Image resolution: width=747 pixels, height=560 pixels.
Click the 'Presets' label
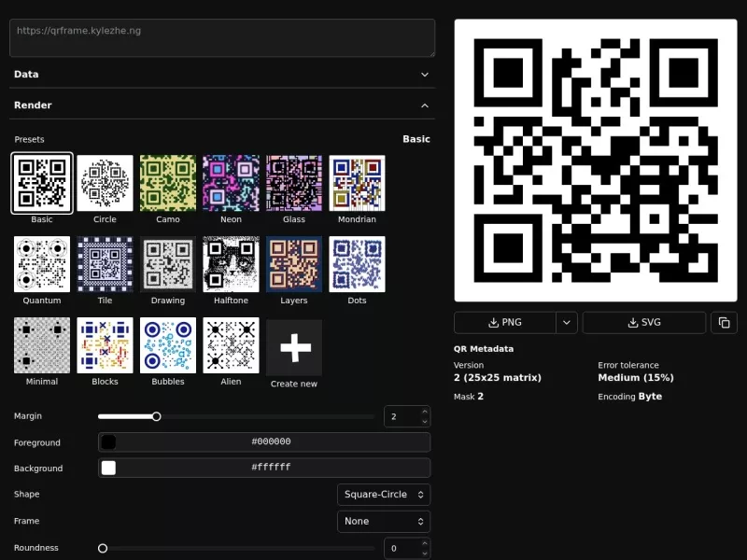click(29, 139)
